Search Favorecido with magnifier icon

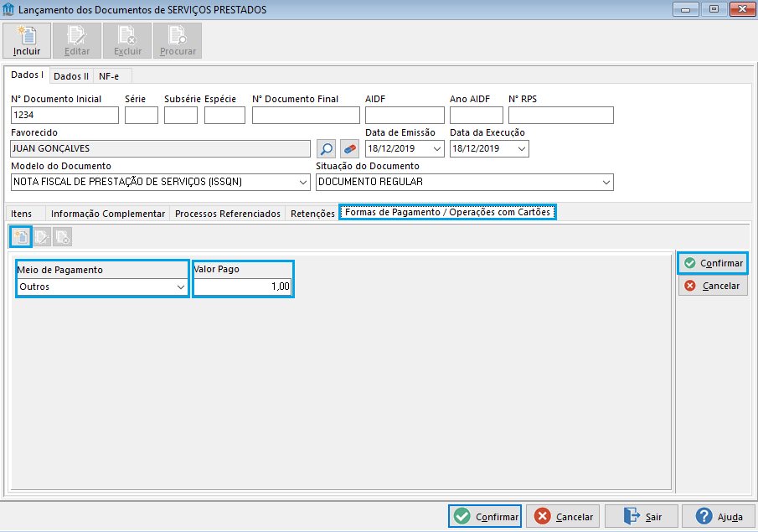(x=327, y=148)
